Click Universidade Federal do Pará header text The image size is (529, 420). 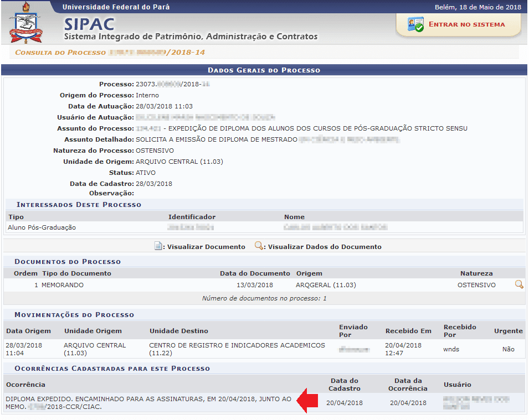(116, 7)
